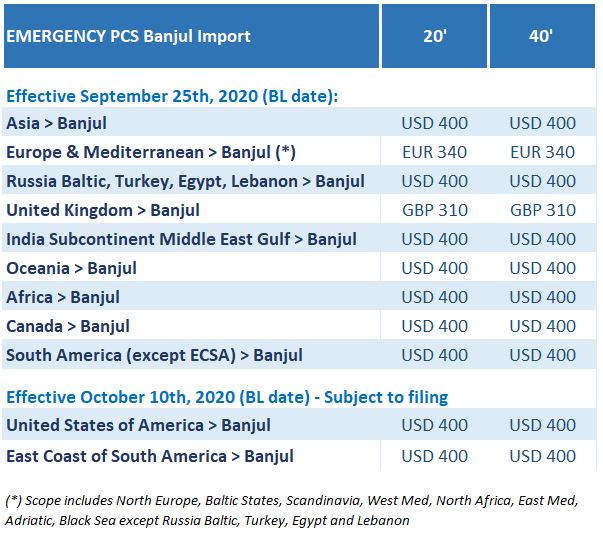Click the United Kingdom > Banjul label
Screen dimensions: 603x538
(103, 210)
